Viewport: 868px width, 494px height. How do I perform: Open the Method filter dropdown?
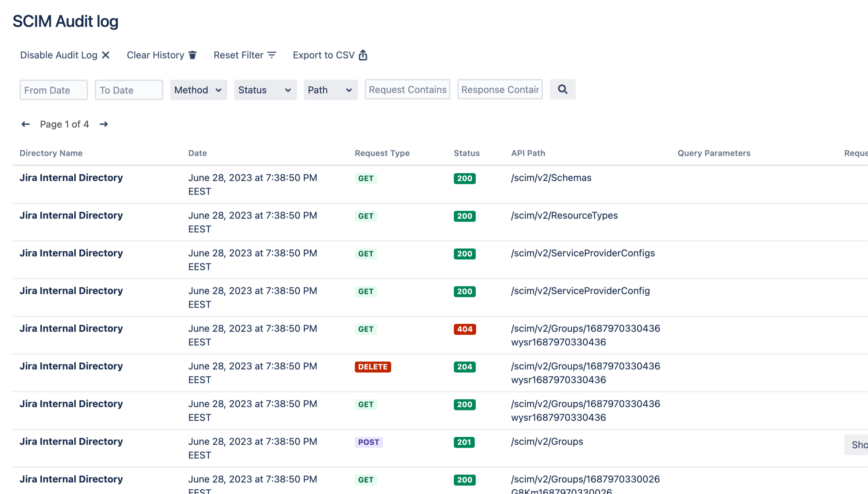[x=198, y=90]
